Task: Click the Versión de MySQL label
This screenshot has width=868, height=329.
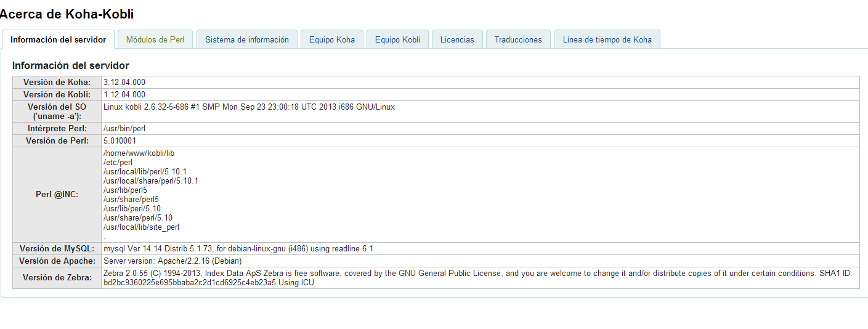Action: pyautogui.click(x=57, y=248)
